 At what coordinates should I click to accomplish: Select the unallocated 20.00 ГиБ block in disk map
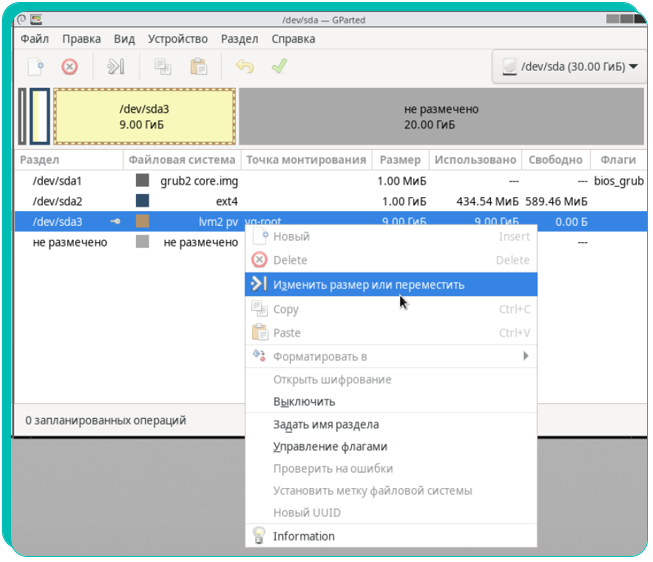441,117
